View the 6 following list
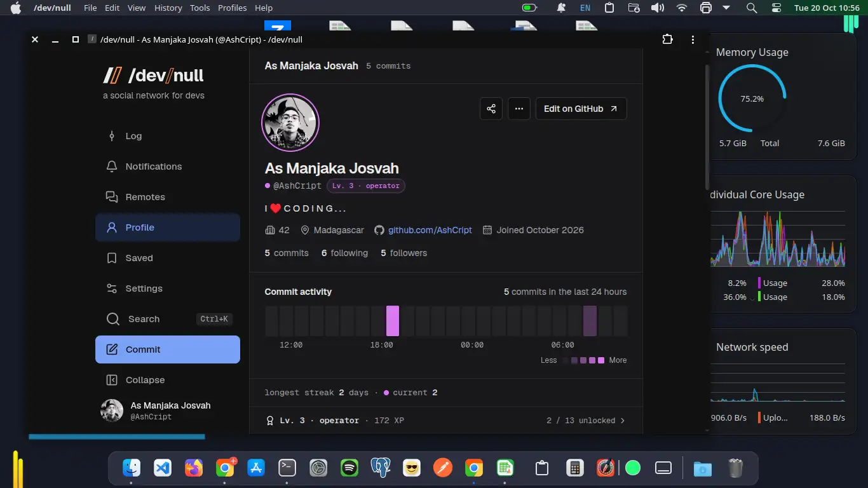This screenshot has height=488, width=868. 344,253
